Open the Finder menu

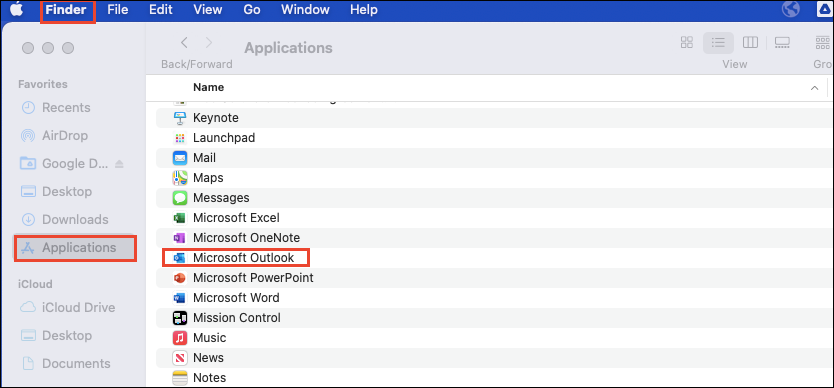coord(66,10)
